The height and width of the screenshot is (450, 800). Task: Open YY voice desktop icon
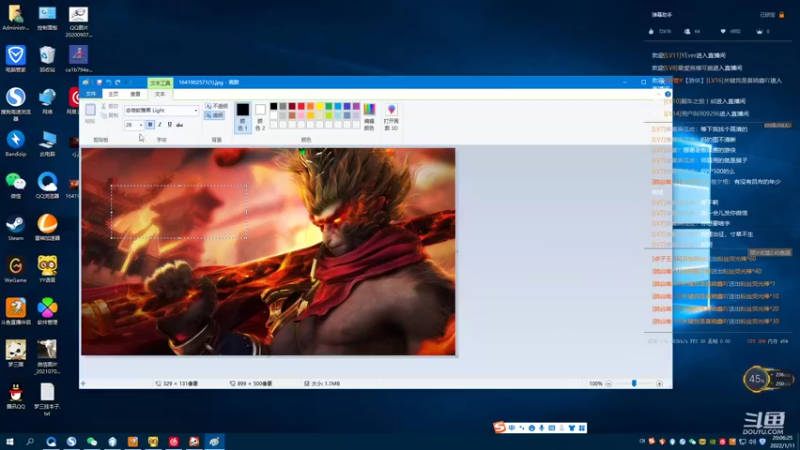[47, 269]
